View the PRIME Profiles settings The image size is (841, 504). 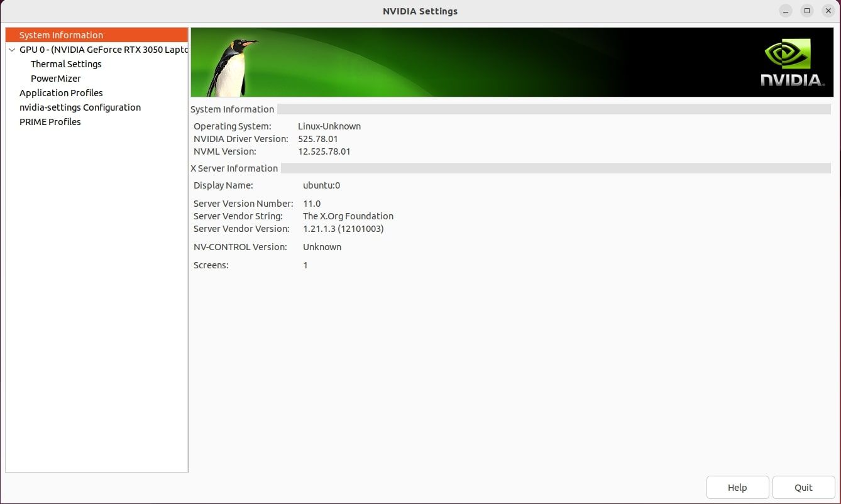[50, 121]
